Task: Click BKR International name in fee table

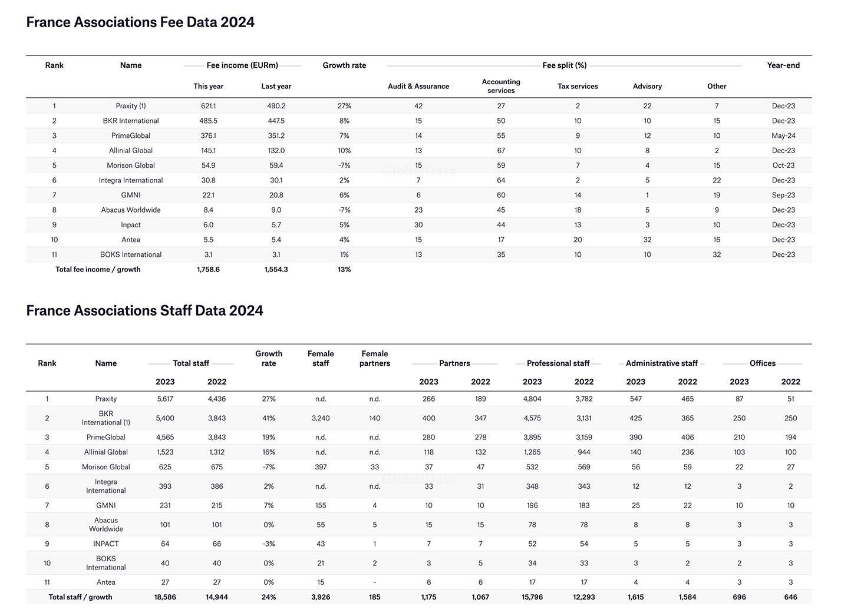Action: (131, 121)
